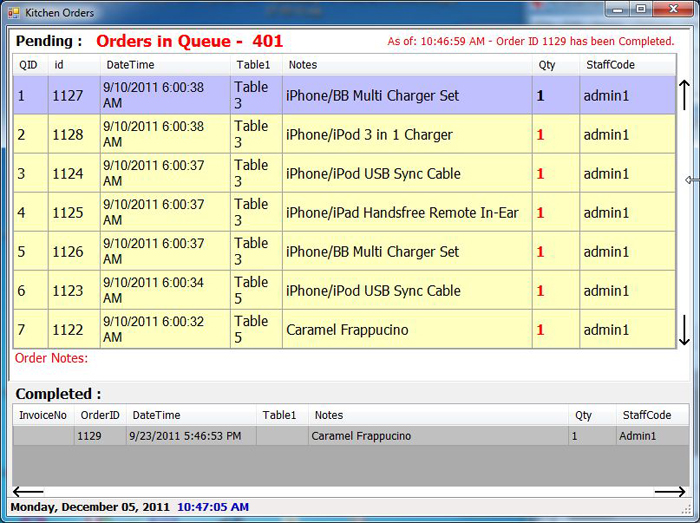Click completed DateTime '9/23/2011 5:46:53 PM'
This screenshot has height=523, width=700.
[x=191, y=436]
